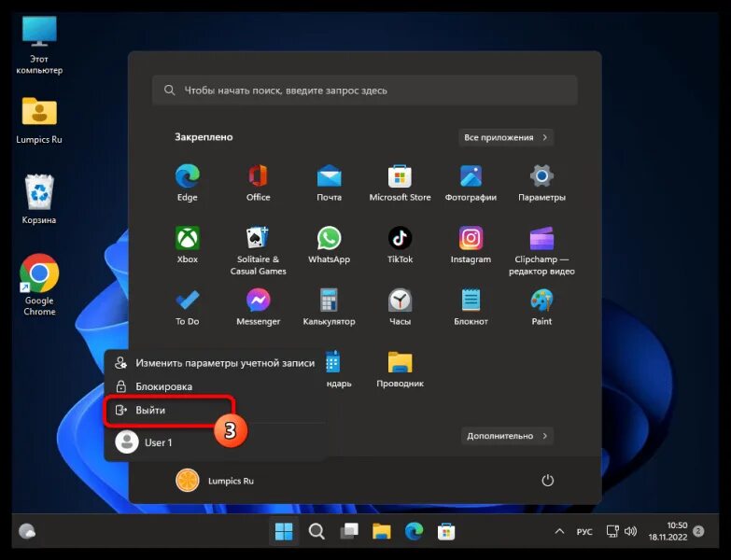Open Edge from the taskbar
This screenshot has width=731, height=560.
[414, 531]
